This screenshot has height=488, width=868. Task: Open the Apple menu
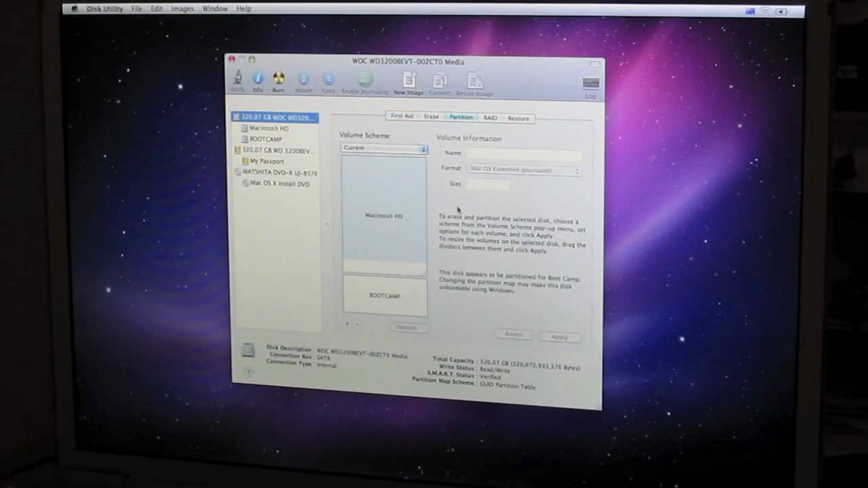(75, 9)
